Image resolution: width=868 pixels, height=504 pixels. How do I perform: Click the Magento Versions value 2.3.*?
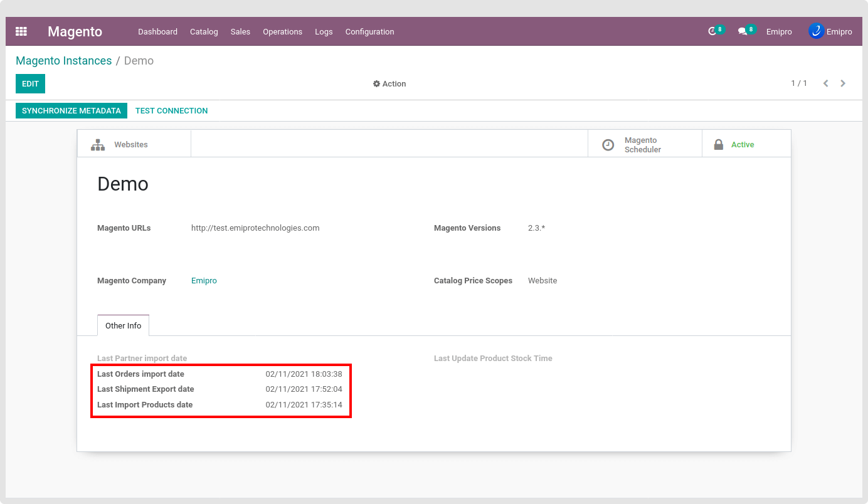click(x=536, y=228)
